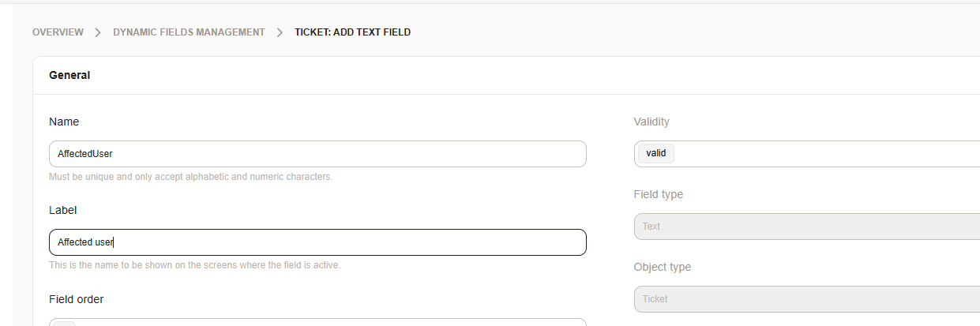Click the Object type caption
The width and height of the screenshot is (980, 326).
(662, 267)
